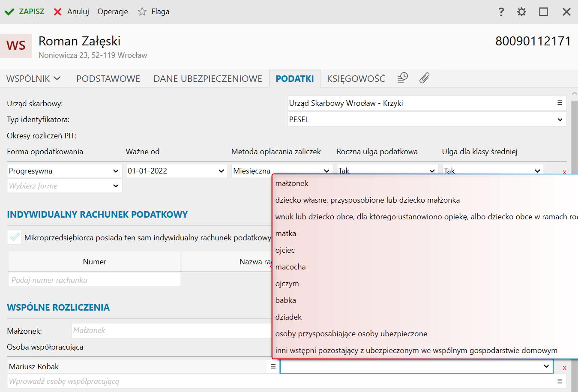Expand the Ważne od date dropdown
Viewport: 578px width, 392px height.
pos(221,171)
